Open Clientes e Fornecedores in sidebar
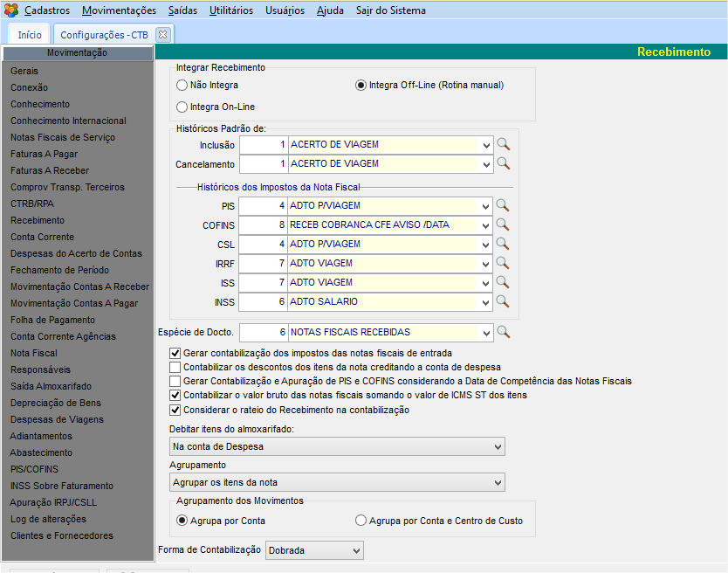 62,535
